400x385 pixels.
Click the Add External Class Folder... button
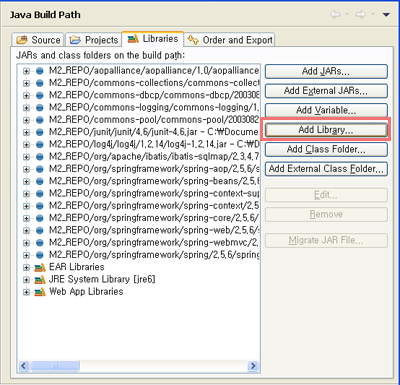point(326,169)
